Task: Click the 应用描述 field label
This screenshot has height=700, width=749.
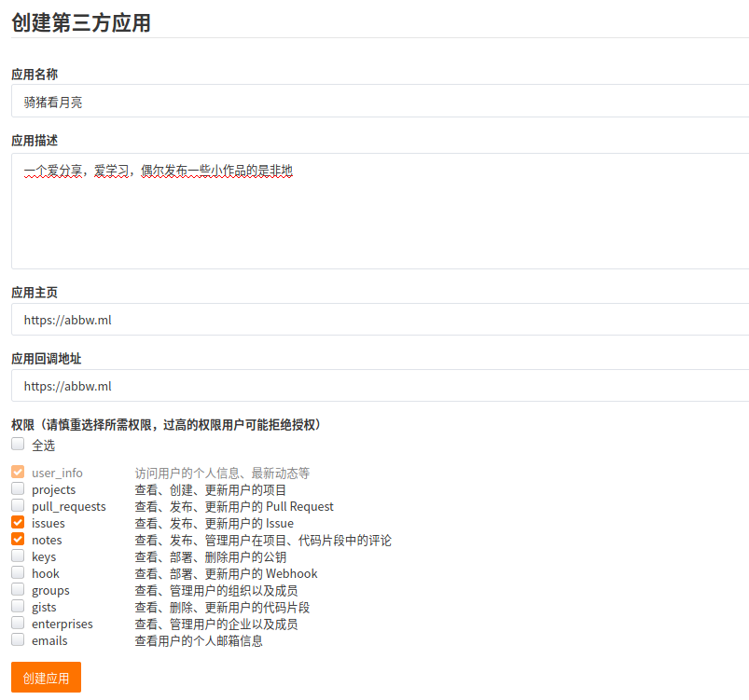Action: (35, 141)
